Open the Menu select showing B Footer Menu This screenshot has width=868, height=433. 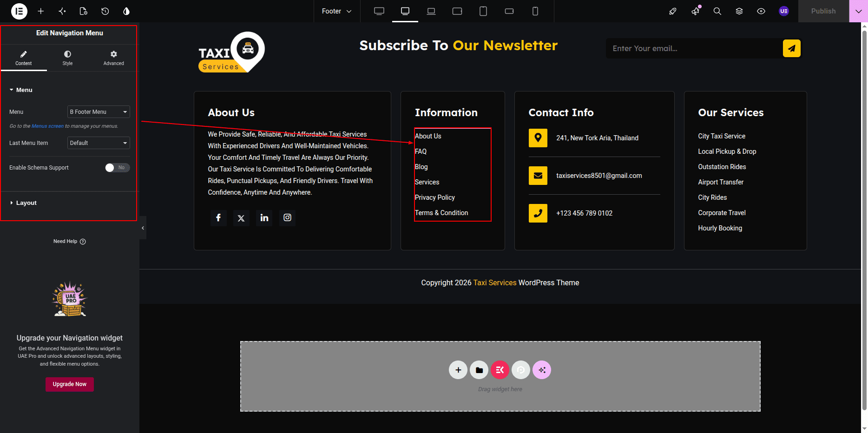pyautogui.click(x=99, y=112)
